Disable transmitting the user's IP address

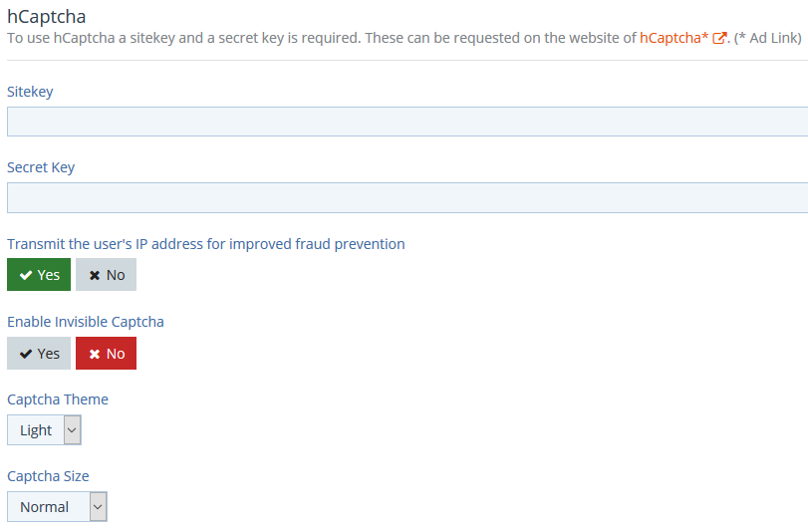point(106,275)
